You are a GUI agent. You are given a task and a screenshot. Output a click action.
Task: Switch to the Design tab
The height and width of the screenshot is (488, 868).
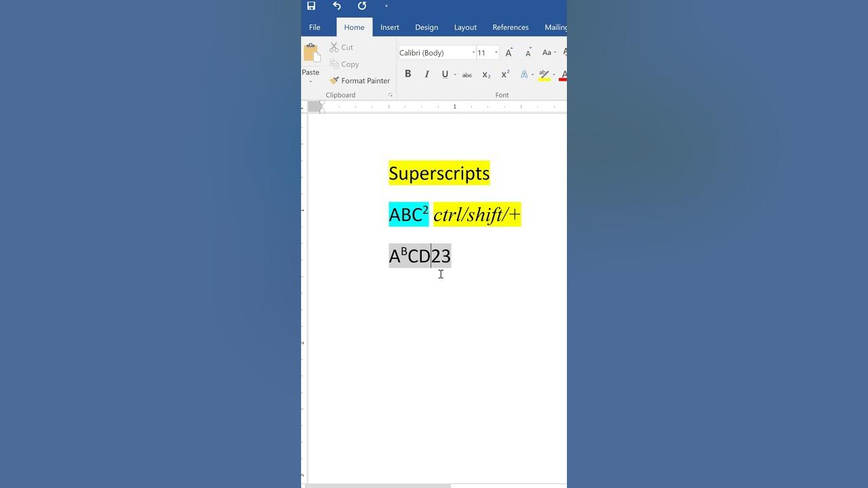point(427,27)
